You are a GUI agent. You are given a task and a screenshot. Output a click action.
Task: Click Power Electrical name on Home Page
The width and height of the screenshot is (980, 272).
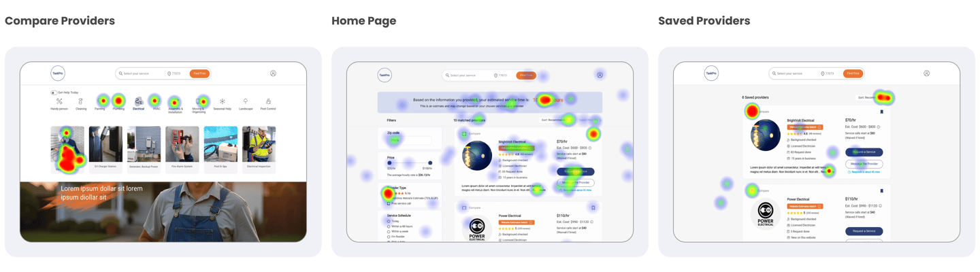coord(510,216)
